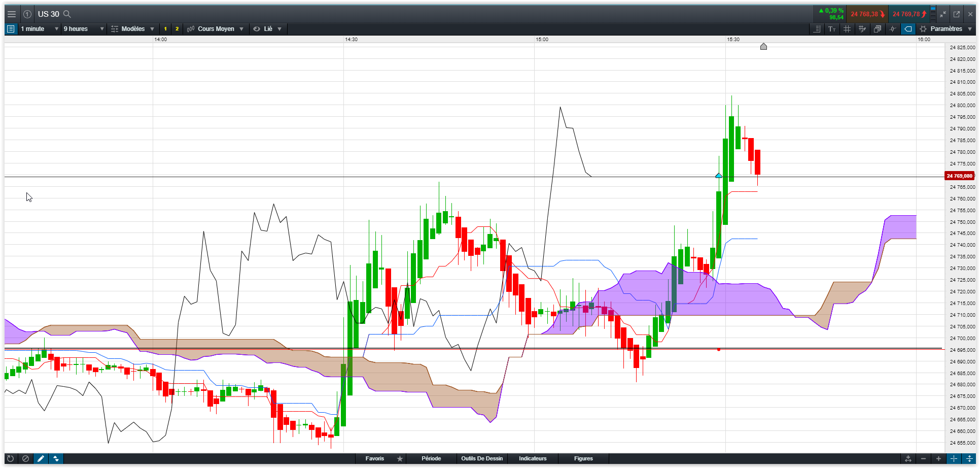The height and width of the screenshot is (468, 980).
Task: Click the gray alert marker above the chart
Action: coord(763,47)
